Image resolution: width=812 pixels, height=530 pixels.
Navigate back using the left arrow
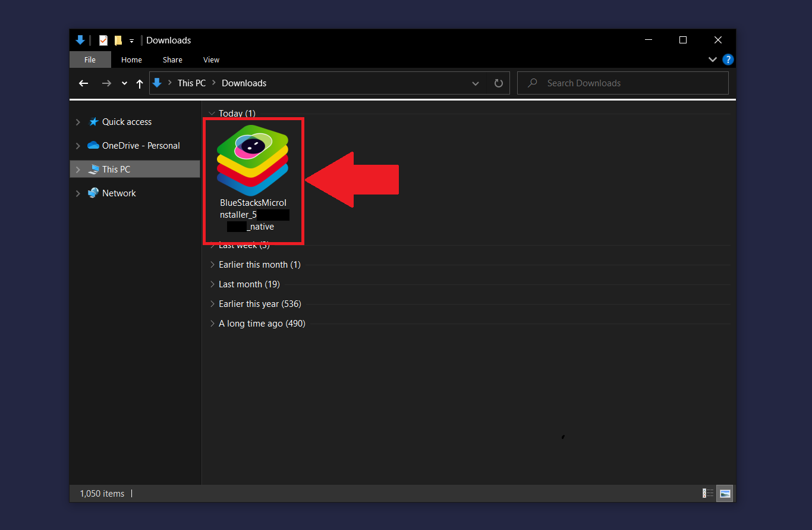83,83
